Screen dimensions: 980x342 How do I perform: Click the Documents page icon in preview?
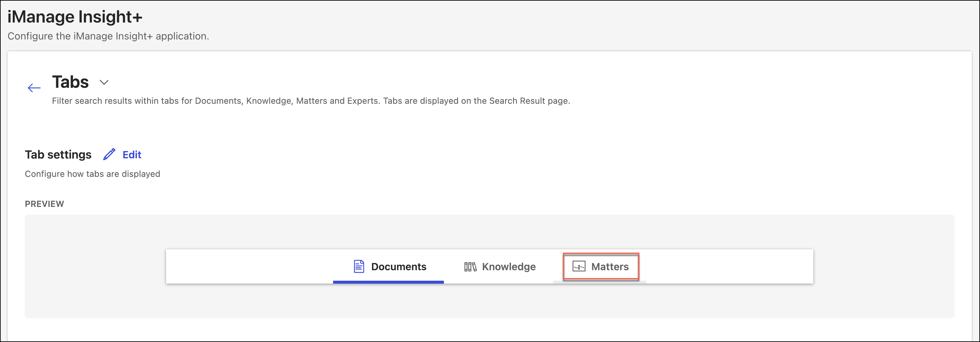(359, 266)
